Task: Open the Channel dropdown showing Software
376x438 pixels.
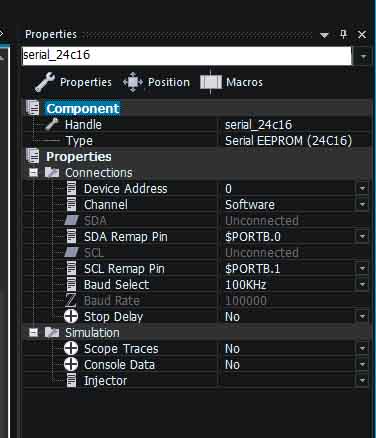Action: 362,205
